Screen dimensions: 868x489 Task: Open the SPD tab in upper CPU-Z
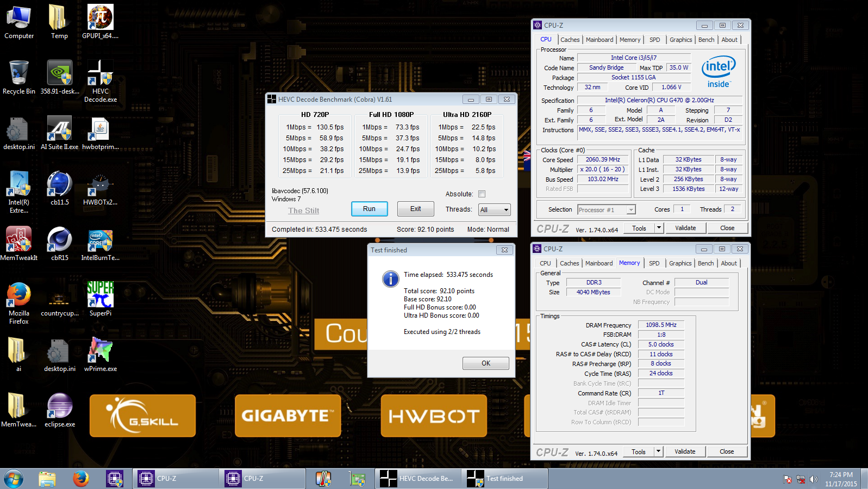click(x=655, y=40)
